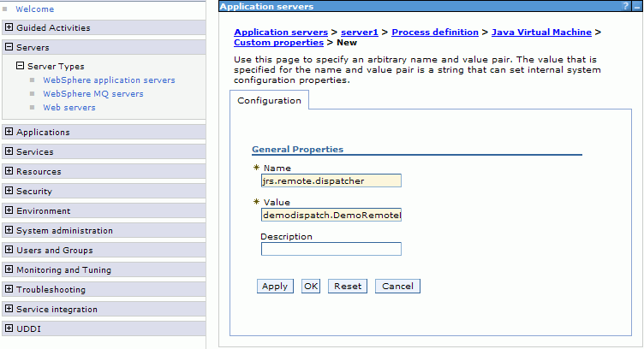Expand the Monitoring and Tuning section
644x349 pixels.
pyautogui.click(x=9, y=270)
